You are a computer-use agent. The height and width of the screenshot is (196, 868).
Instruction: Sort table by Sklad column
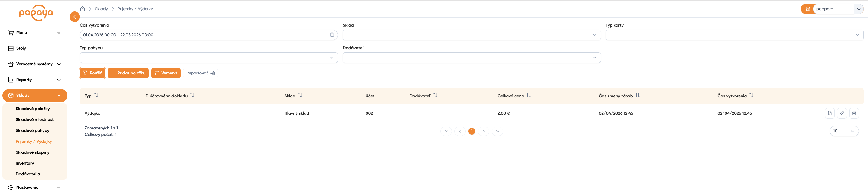point(300,96)
